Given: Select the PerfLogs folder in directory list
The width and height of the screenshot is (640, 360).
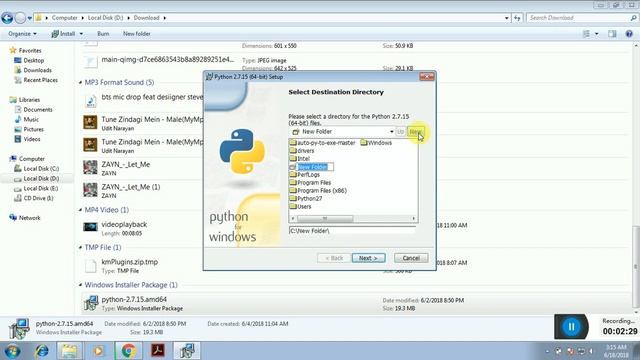Looking at the screenshot, I should (304, 175).
